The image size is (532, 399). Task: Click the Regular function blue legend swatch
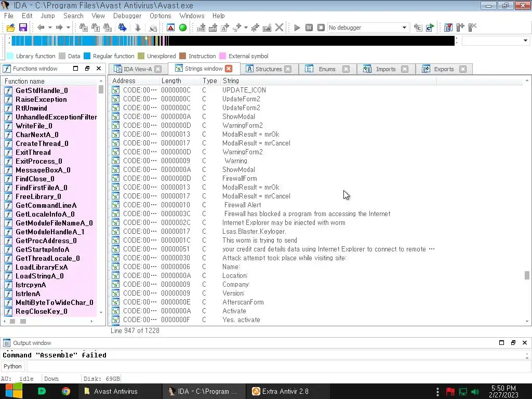coord(87,56)
